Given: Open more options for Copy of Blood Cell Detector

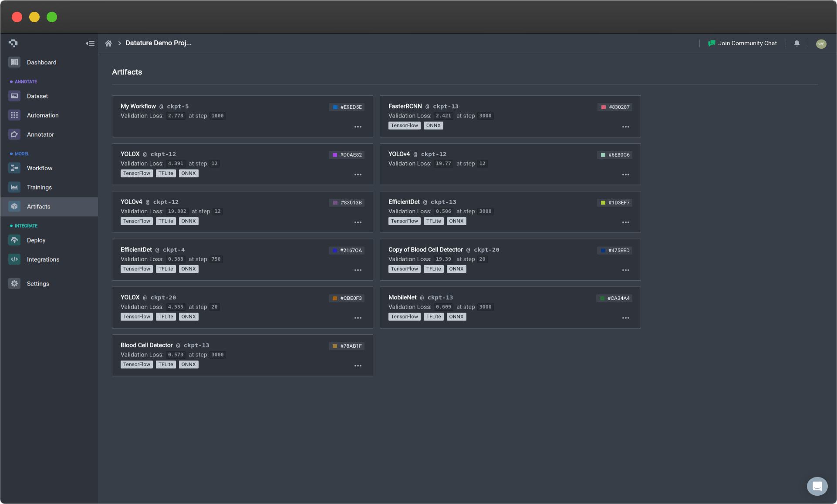Looking at the screenshot, I should (x=626, y=270).
